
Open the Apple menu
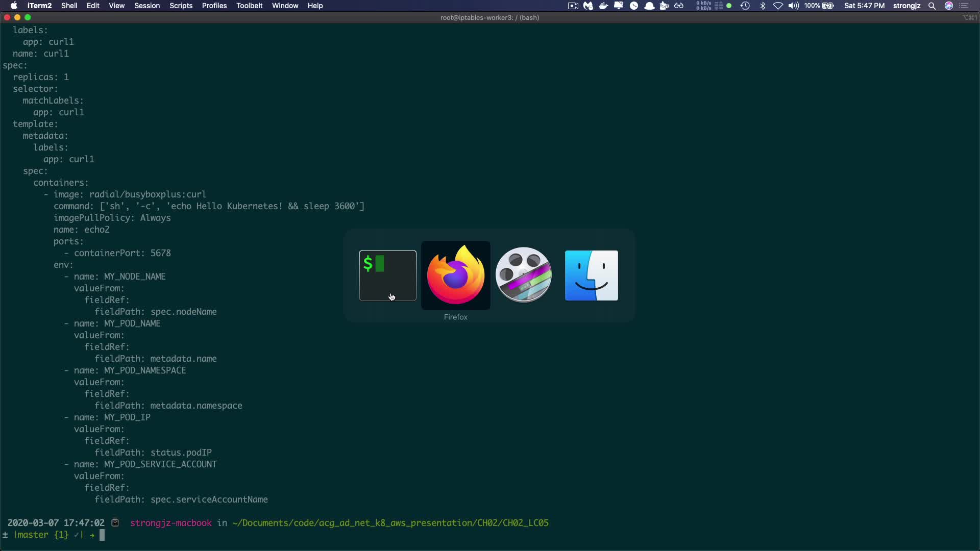point(14,6)
